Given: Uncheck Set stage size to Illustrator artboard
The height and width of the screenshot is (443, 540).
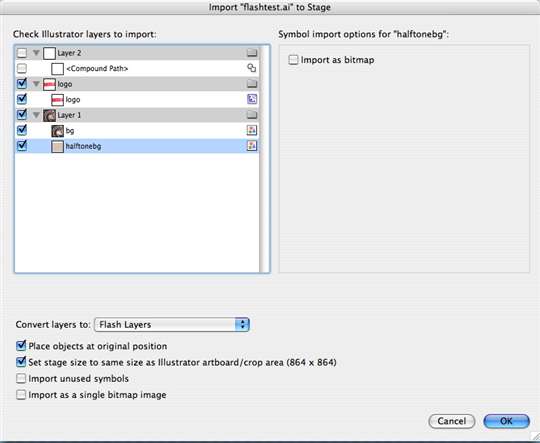Looking at the screenshot, I should 21,362.
